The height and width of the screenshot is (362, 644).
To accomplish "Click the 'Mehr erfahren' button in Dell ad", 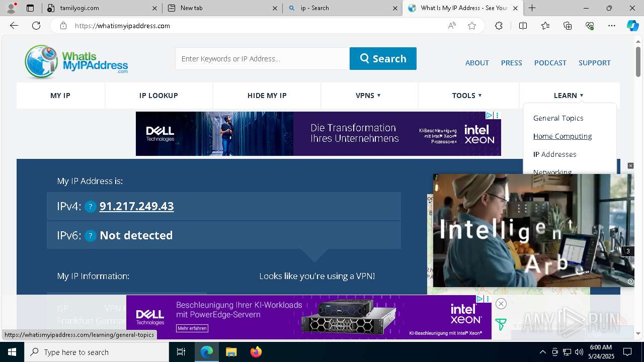I will click(192, 328).
